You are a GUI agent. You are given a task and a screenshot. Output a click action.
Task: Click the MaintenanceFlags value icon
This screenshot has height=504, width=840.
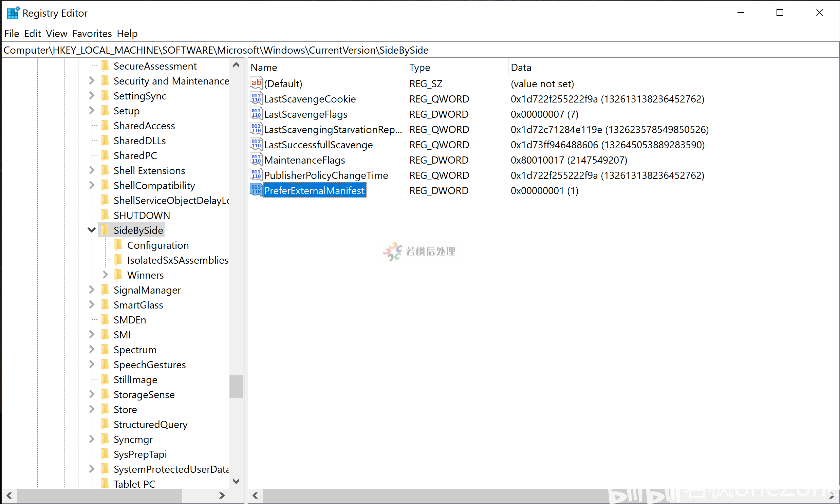click(x=256, y=160)
